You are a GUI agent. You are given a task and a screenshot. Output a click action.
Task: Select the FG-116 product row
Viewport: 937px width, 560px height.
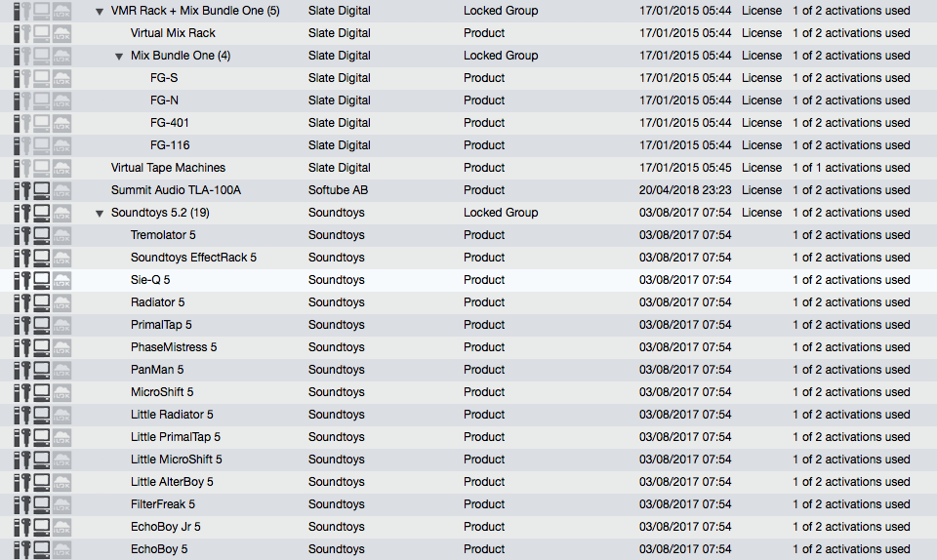click(170, 145)
